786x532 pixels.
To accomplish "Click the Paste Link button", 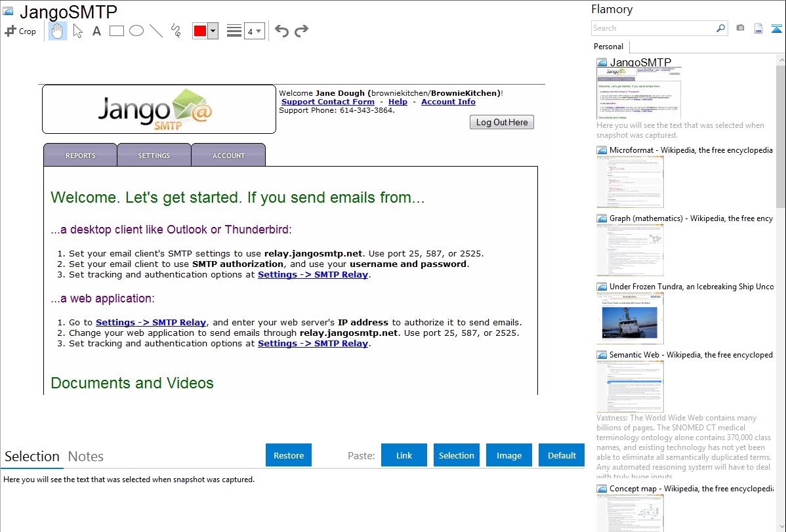I will 404,455.
